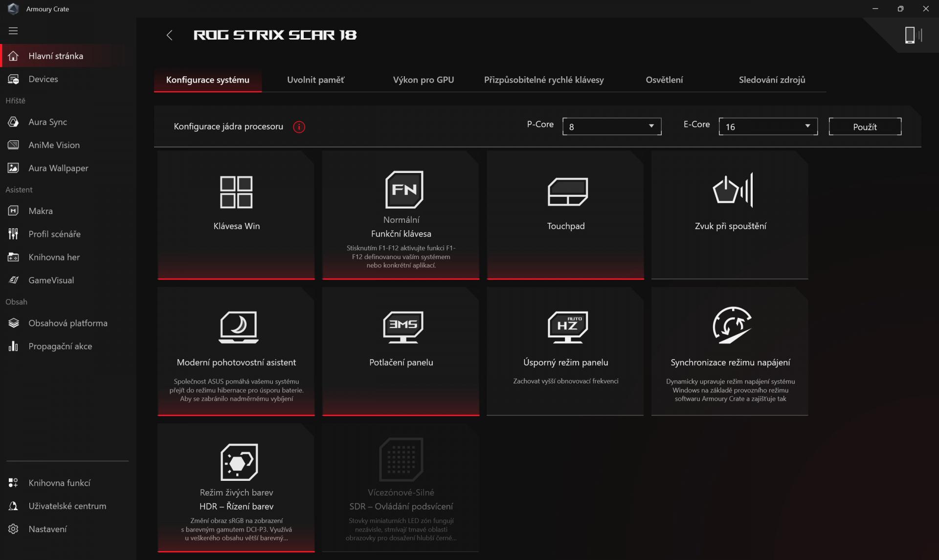Expand the P-Core dropdown
Viewport: 939px width, 560px height.
[612, 127]
